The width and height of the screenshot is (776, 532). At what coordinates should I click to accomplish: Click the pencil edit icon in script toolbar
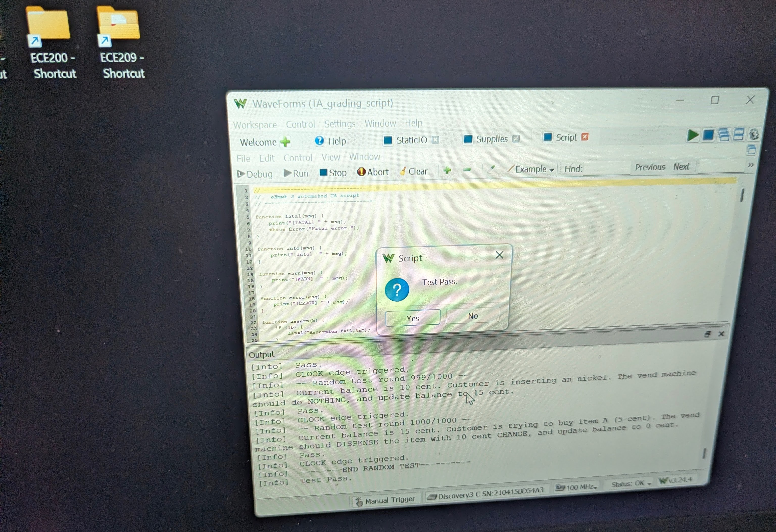491,169
